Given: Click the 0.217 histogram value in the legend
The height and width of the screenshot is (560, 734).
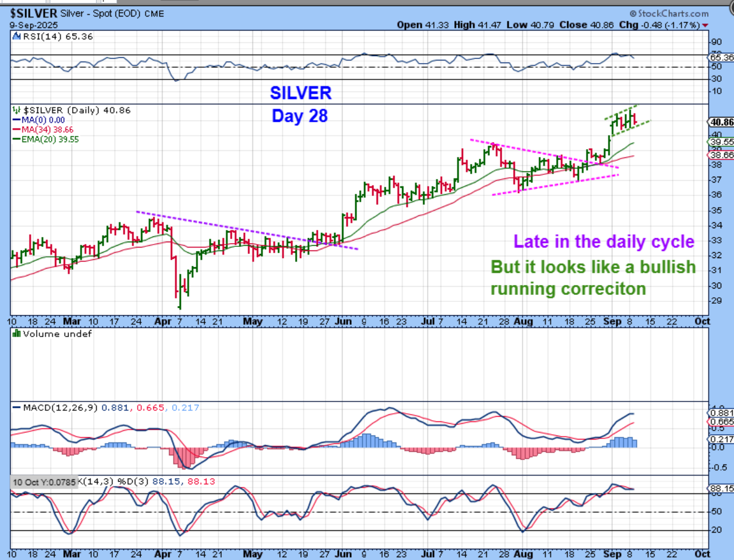Looking at the screenshot, I should point(186,407).
